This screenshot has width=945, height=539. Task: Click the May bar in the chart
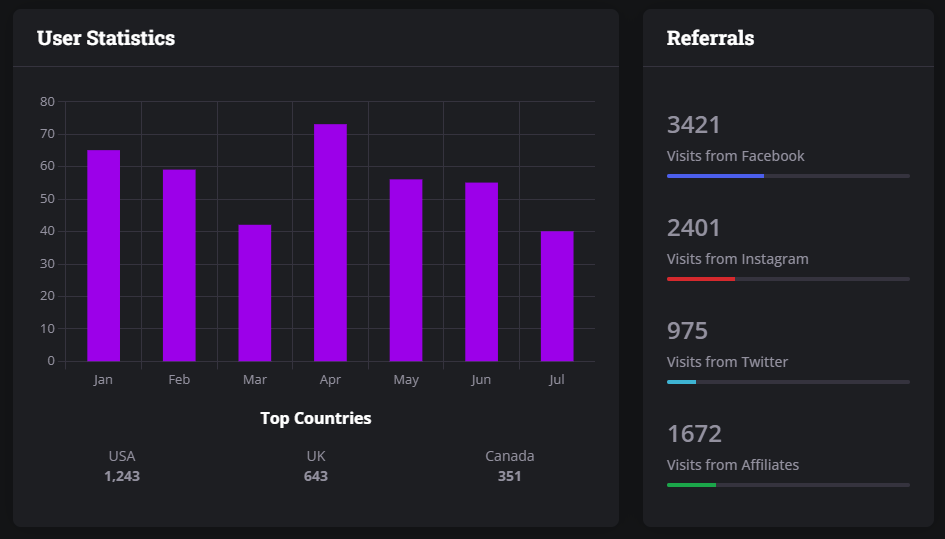click(x=406, y=270)
